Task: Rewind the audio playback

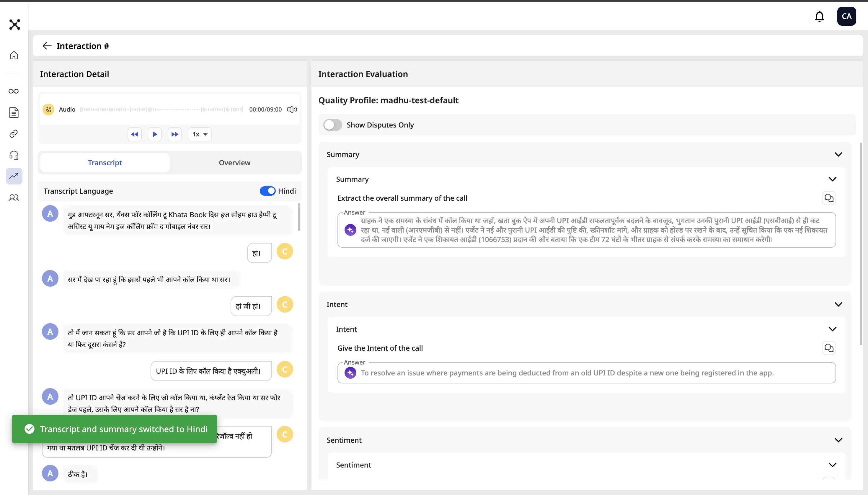Action: 135,134
